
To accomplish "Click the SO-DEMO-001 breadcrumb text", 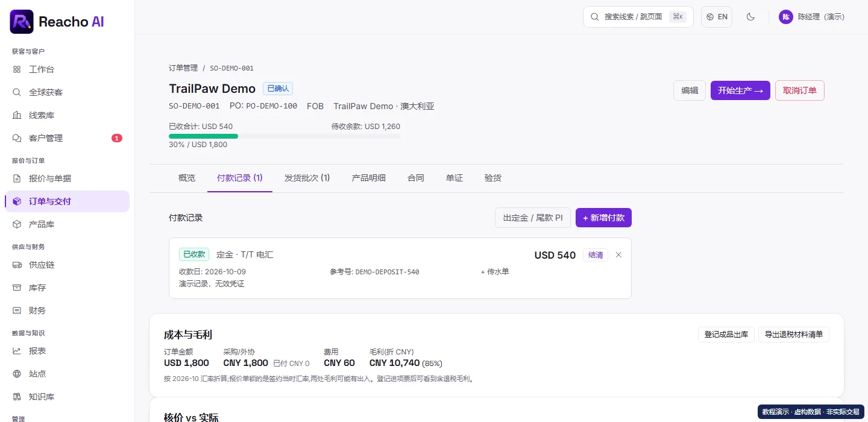I will pos(232,68).
